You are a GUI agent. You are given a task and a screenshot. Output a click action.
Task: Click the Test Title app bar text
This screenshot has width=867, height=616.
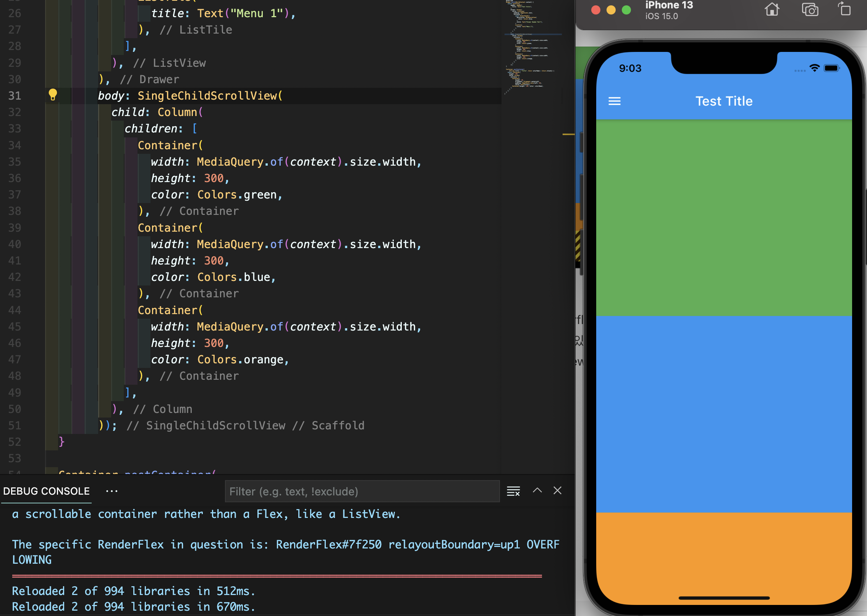click(723, 101)
